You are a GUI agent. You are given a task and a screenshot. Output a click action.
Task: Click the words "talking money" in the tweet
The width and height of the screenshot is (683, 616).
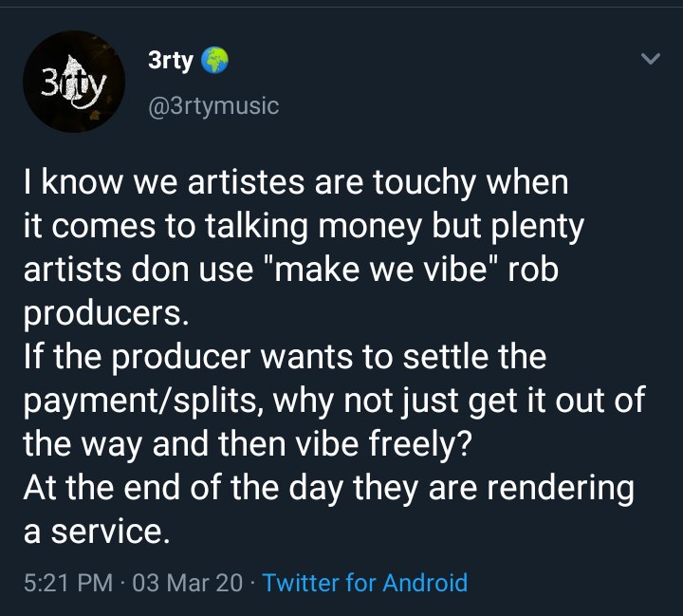coord(314,226)
